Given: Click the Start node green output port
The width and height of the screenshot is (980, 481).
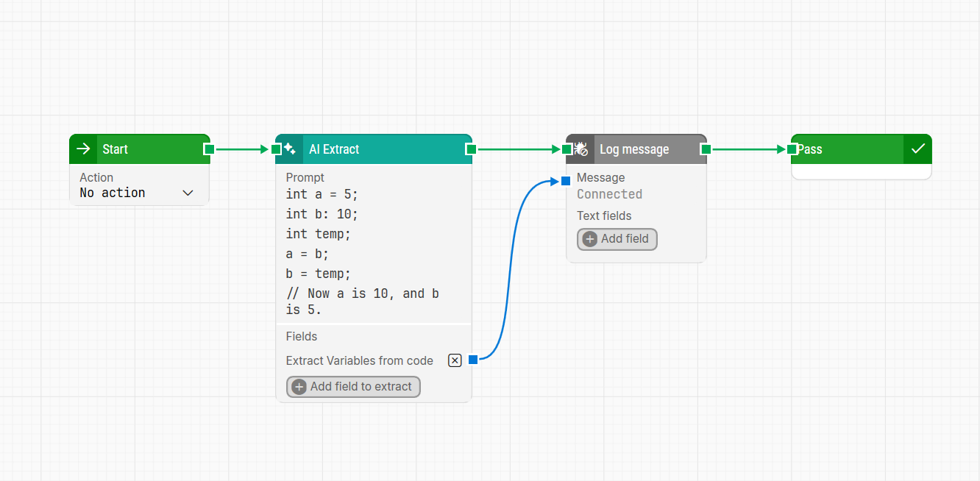Looking at the screenshot, I should point(209,149).
